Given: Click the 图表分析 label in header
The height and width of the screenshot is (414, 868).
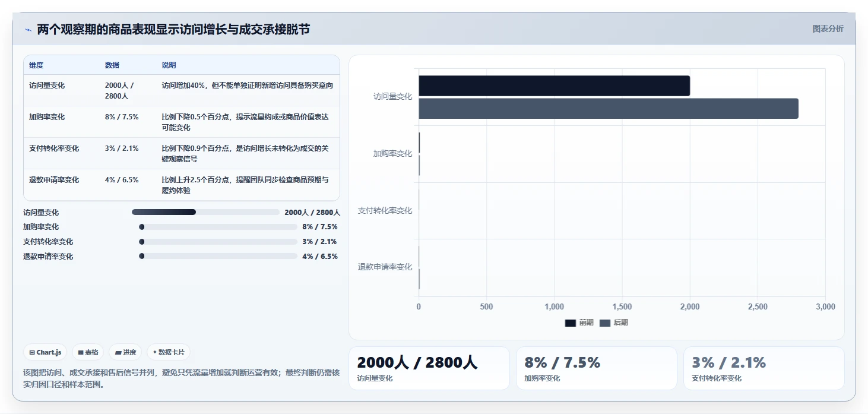Looking at the screenshot, I should tap(828, 29).
